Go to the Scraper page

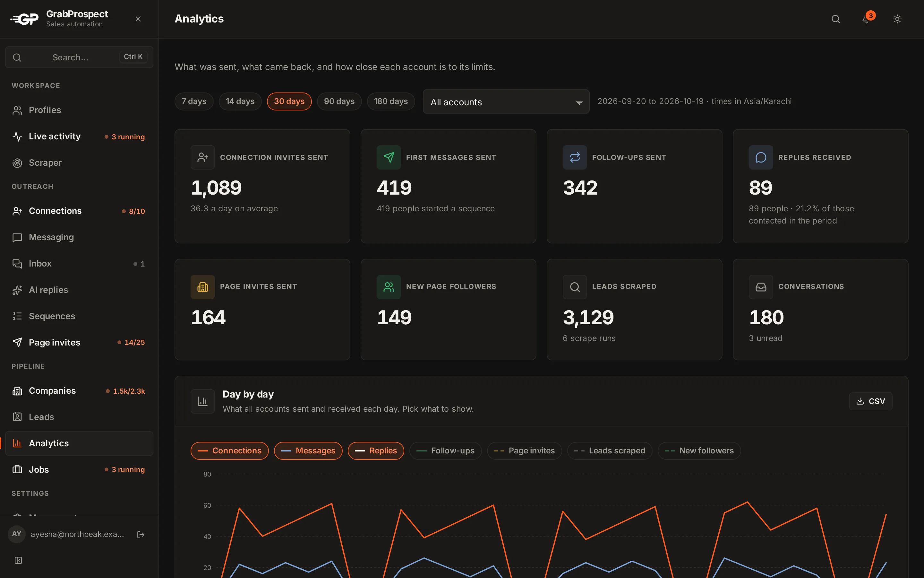[x=79, y=163]
